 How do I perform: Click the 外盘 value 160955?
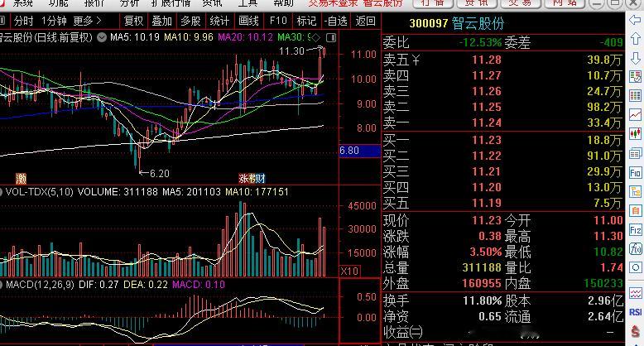[482, 283]
